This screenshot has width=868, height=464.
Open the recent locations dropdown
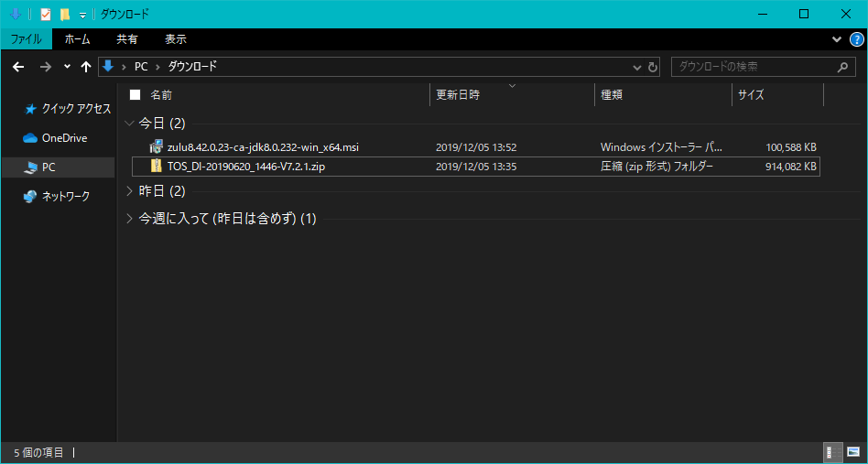pyautogui.click(x=67, y=67)
